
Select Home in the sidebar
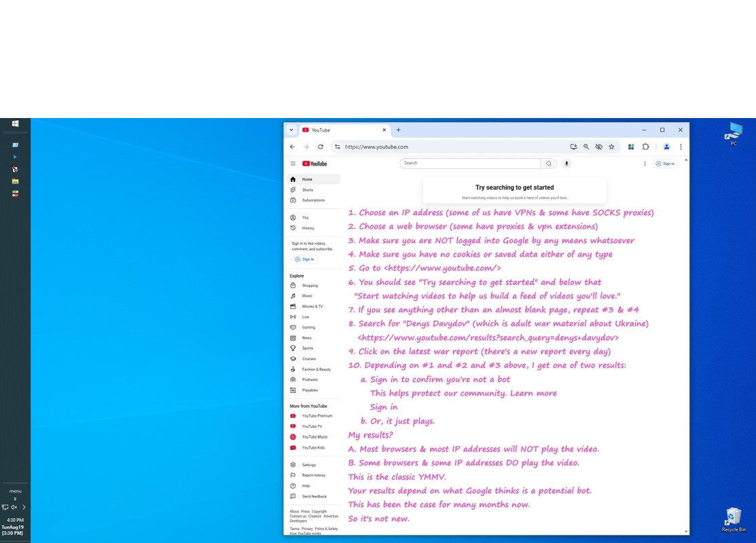[x=313, y=179]
